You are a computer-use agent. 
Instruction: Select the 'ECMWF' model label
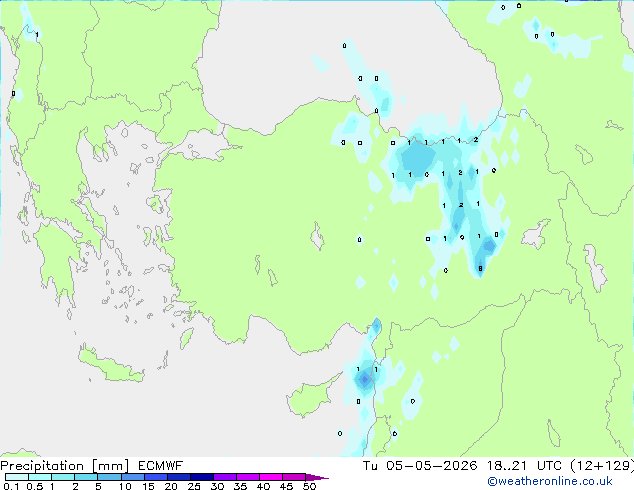tap(161, 466)
